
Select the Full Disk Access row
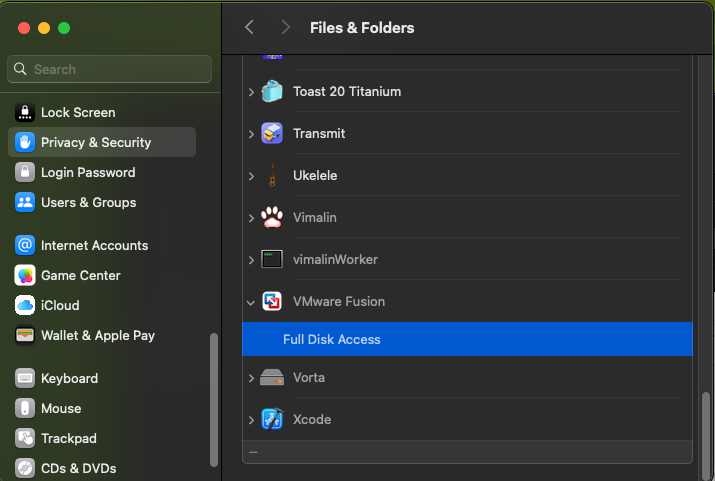pos(467,339)
